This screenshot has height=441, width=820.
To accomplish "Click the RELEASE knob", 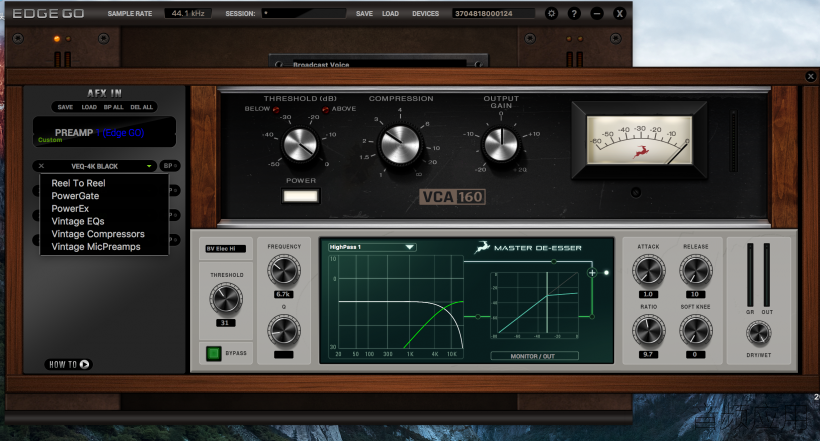I will pos(696,271).
